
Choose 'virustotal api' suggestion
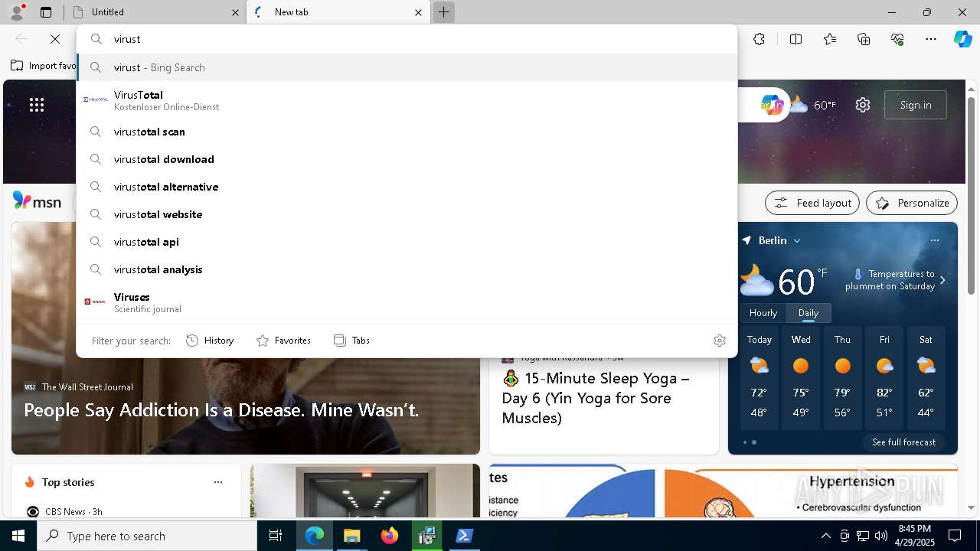(407, 242)
